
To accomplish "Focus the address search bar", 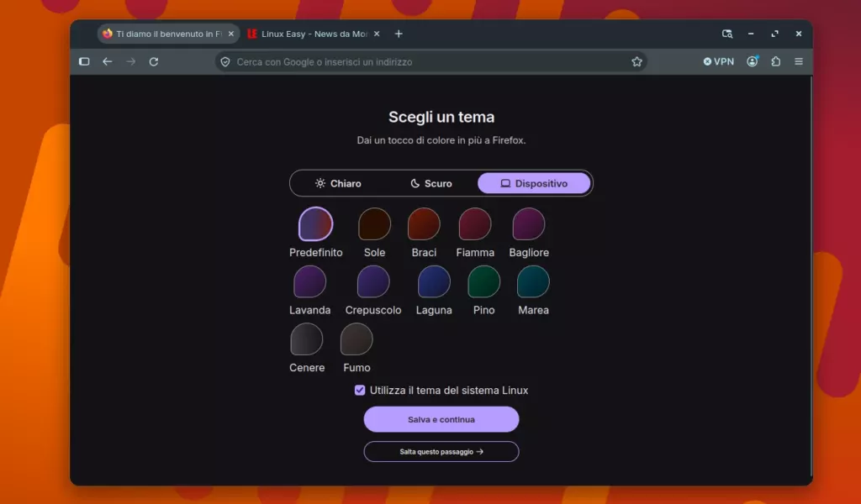I will pos(431,62).
